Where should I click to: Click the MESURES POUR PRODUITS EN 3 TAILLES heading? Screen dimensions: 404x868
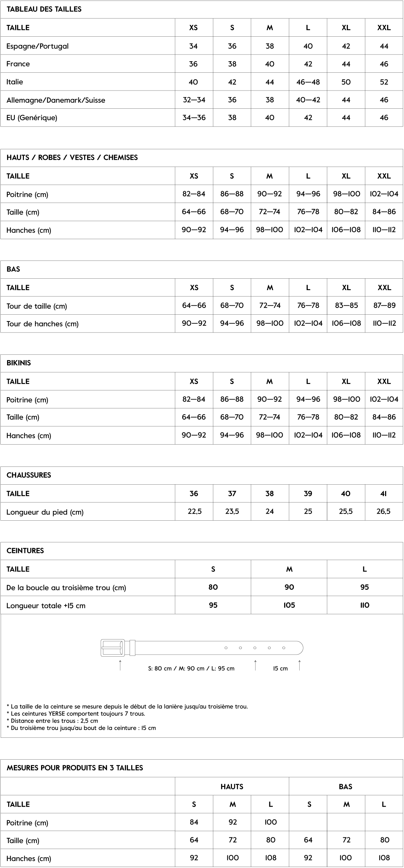tap(75, 768)
